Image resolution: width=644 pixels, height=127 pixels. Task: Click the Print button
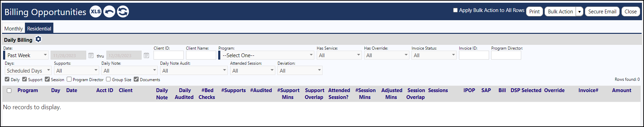pos(535,12)
